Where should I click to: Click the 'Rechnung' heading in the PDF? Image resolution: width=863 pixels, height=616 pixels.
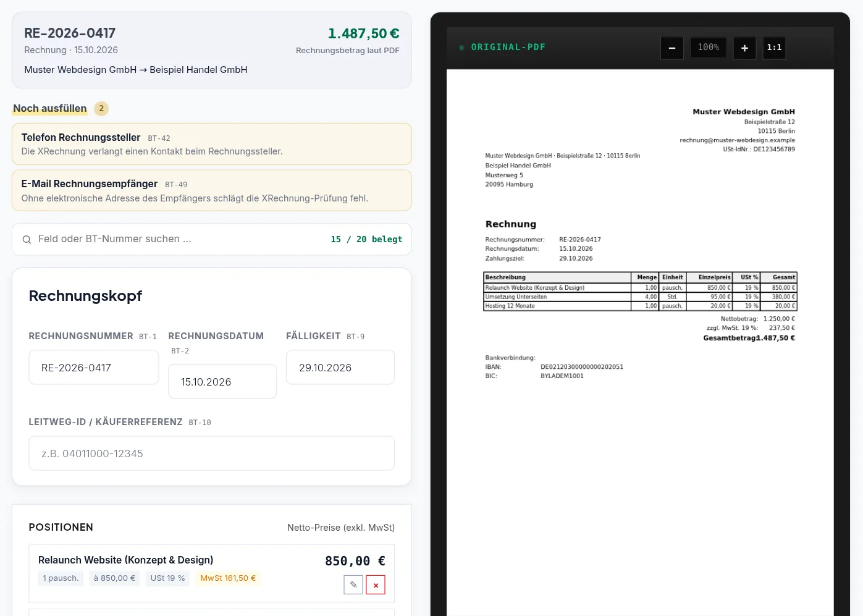coord(511,224)
